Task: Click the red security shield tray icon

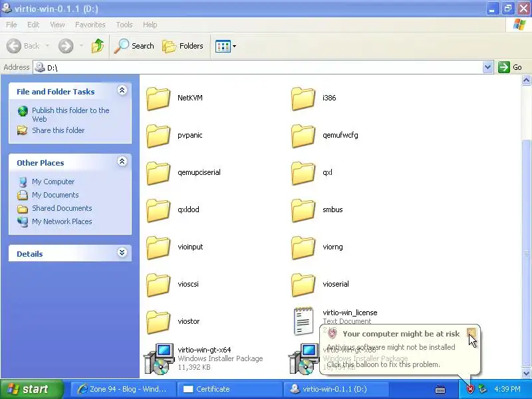Action: (x=470, y=389)
